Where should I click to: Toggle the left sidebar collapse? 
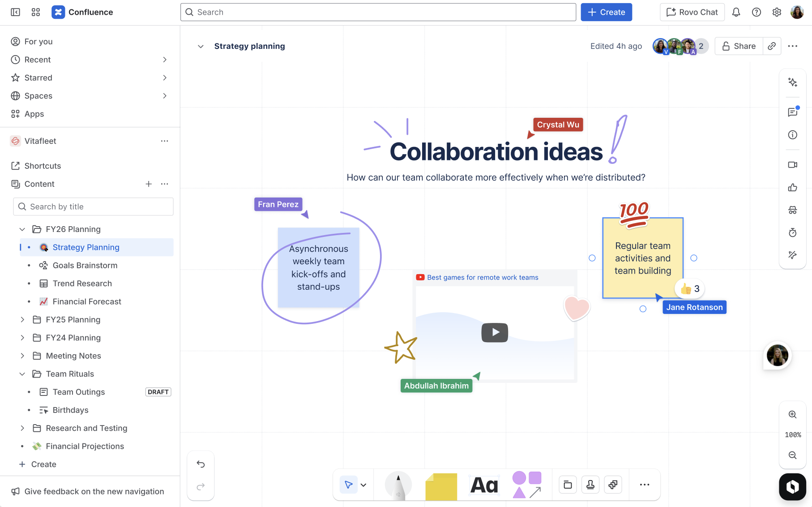15,12
